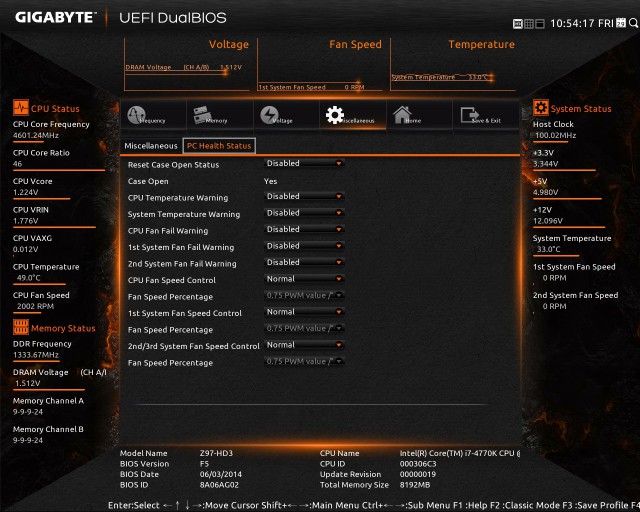Click CPU Core Frequency value 4601.24MHz
Viewport: 640px width, 512px height.
(36, 135)
